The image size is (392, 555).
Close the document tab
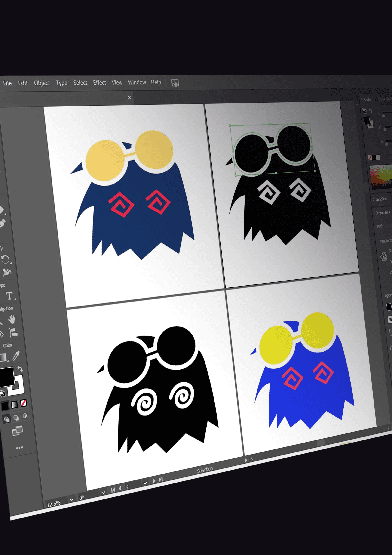[129, 98]
